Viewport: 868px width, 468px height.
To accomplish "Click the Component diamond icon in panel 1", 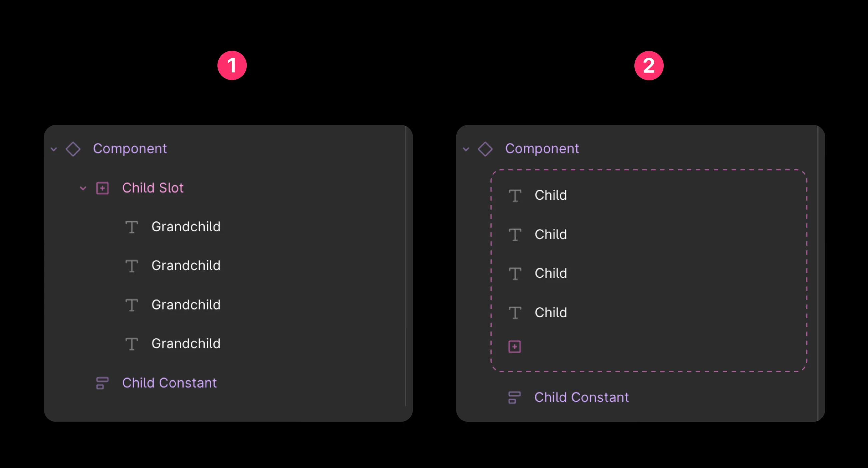I will (73, 149).
